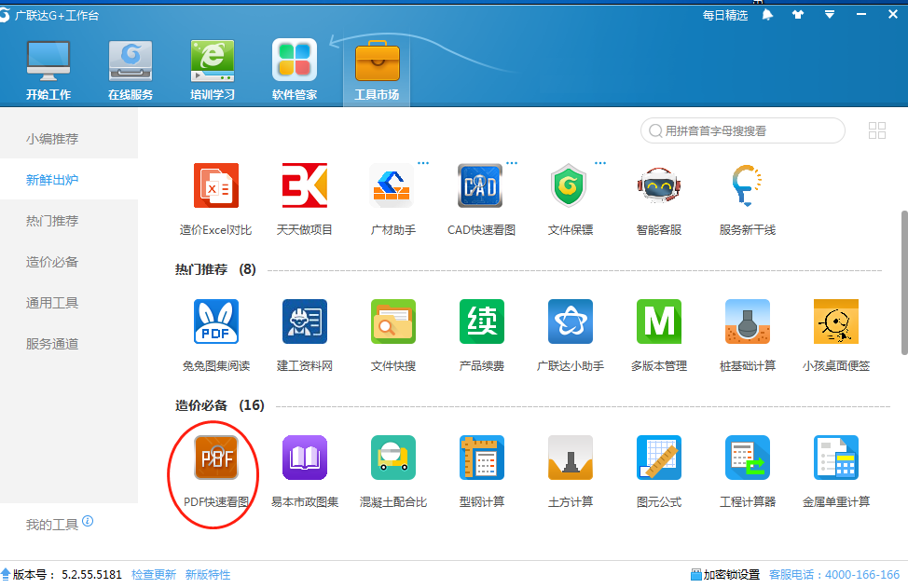This screenshot has height=588, width=908.
Task: Click info icon beside 我的工具
Action: [88, 521]
